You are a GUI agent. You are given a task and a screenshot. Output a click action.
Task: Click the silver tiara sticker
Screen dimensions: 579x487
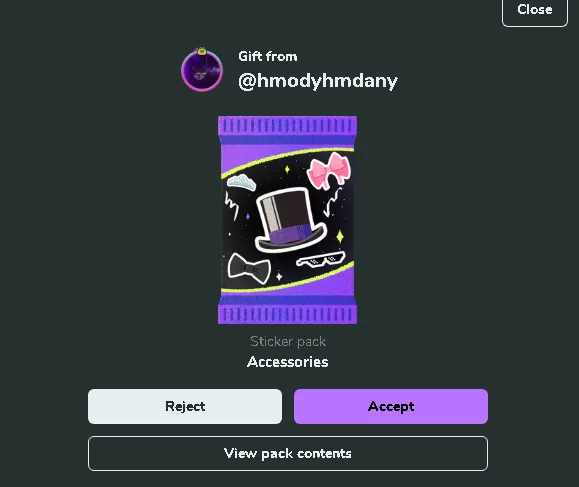[x=241, y=182]
